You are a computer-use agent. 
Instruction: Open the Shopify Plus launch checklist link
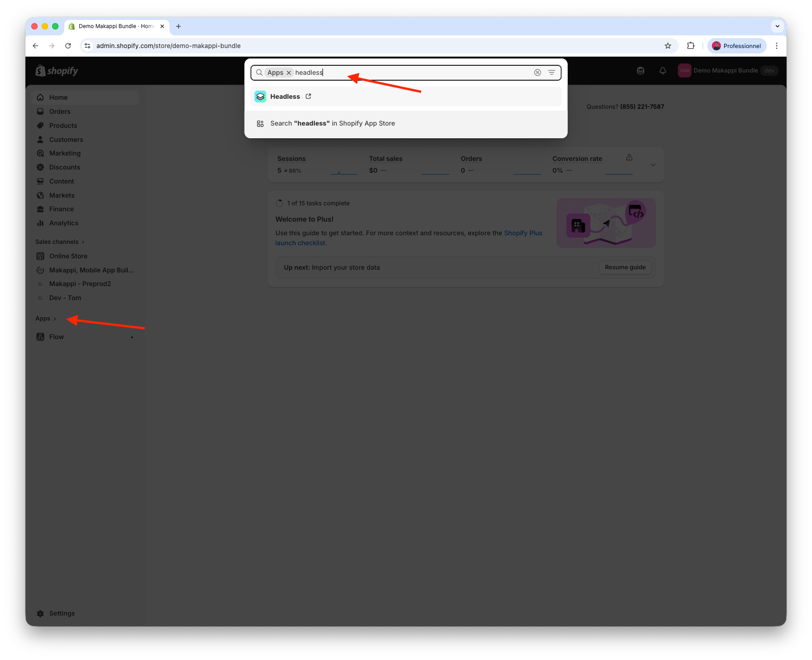point(523,233)
